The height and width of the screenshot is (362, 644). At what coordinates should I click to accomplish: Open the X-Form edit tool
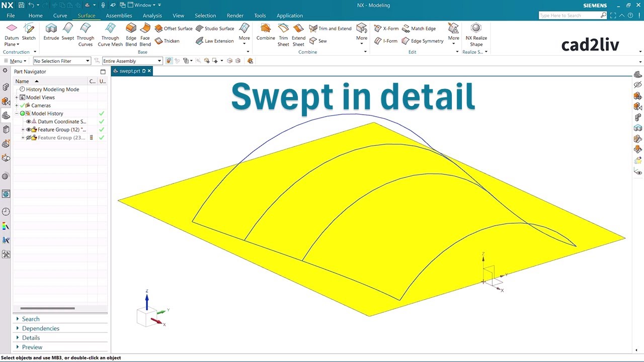pyautogui.click(x=386, y=29)
